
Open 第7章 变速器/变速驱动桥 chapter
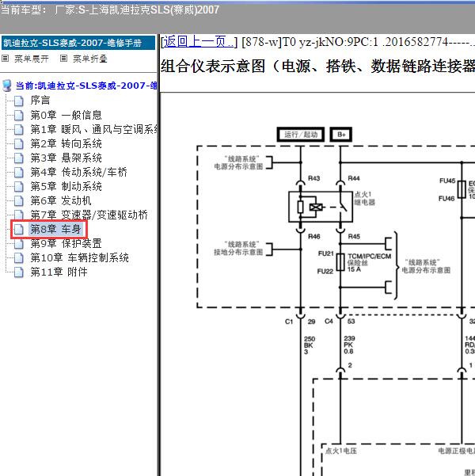89,215
